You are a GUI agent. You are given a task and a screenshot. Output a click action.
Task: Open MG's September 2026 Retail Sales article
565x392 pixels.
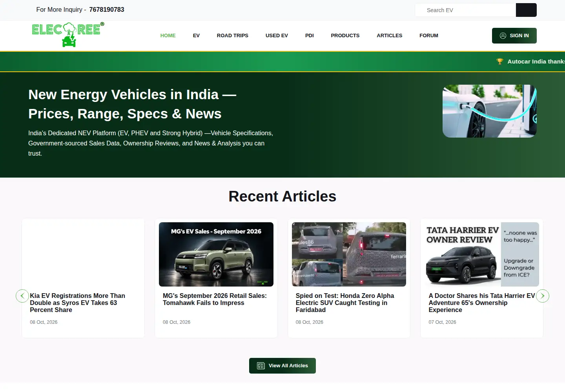[215, 299]
